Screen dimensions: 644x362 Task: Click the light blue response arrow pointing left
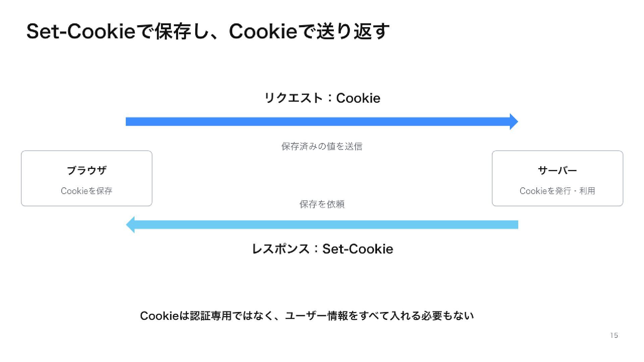pyautogui.click(x=322, y=225)
